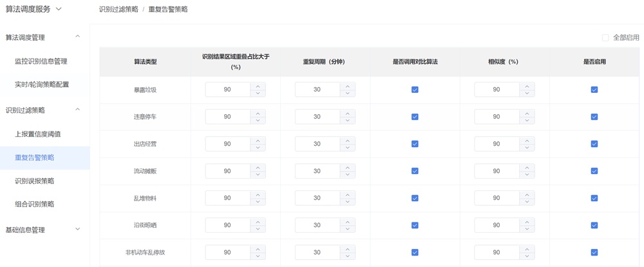Viewport: 644px width, 267px height.
Task: Open the 算法调度服务 dropdown
Action: click(33, 9)
